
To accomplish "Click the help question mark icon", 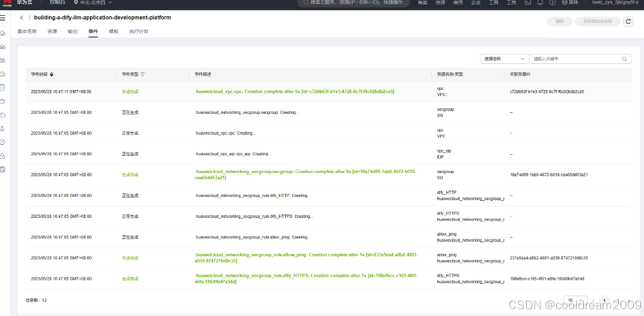I will pyautogui.click(x=553, y=2).
